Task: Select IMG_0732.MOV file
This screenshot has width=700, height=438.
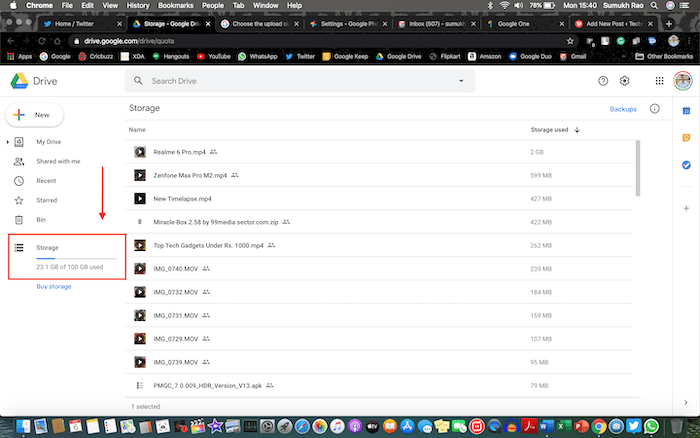Action: pos(379,292)
